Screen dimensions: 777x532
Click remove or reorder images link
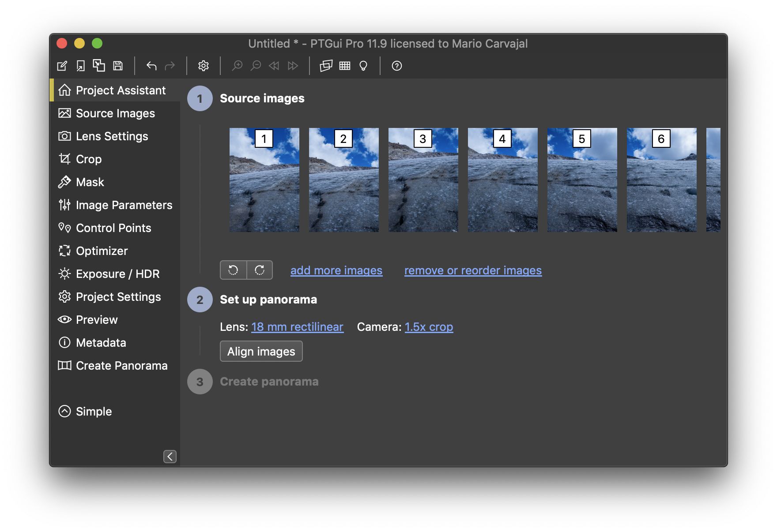click(x=473, y=270)
